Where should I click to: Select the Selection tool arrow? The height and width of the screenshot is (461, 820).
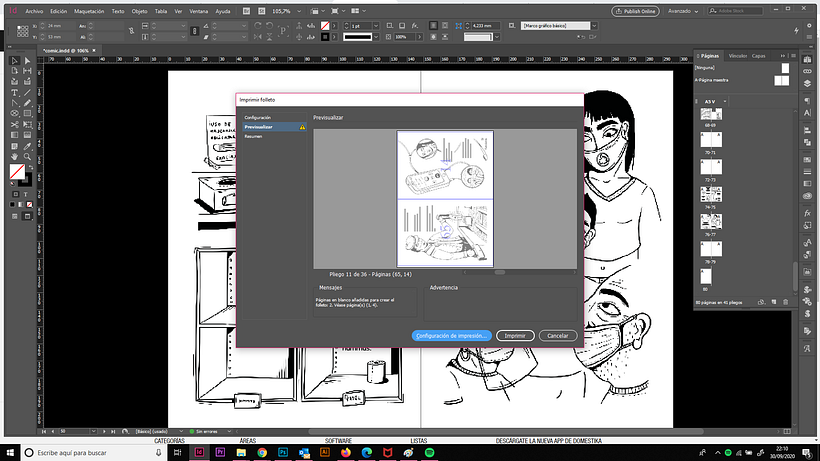(15, 61)
